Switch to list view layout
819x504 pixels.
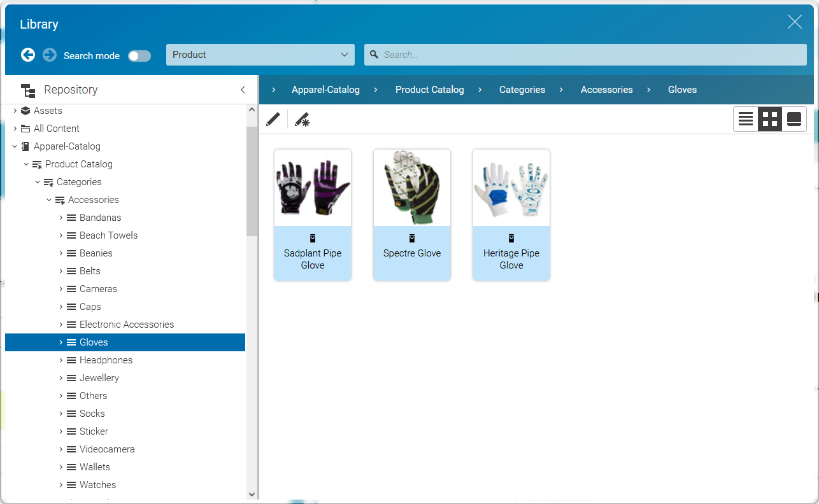pyautogui.click(x=745, y=118)
